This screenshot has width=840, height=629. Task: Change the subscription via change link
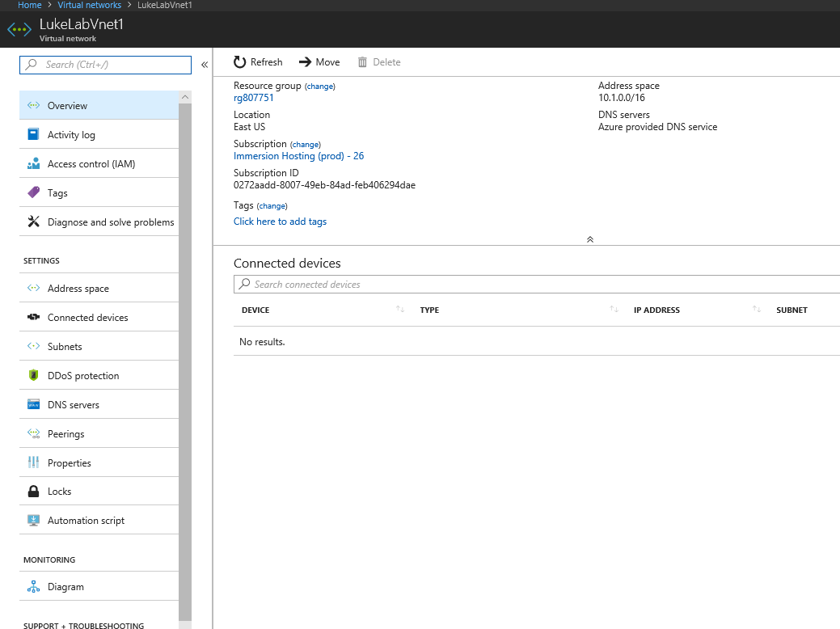306,145
